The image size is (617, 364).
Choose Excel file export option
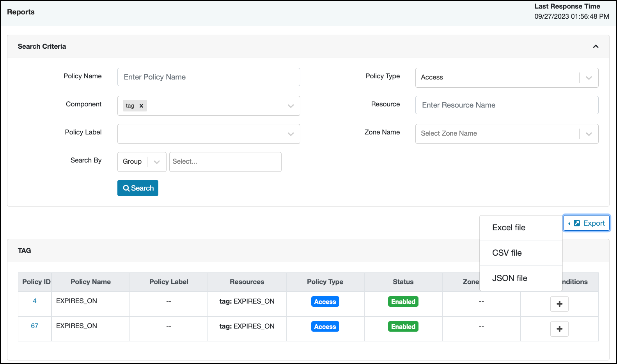pos(509,228)
